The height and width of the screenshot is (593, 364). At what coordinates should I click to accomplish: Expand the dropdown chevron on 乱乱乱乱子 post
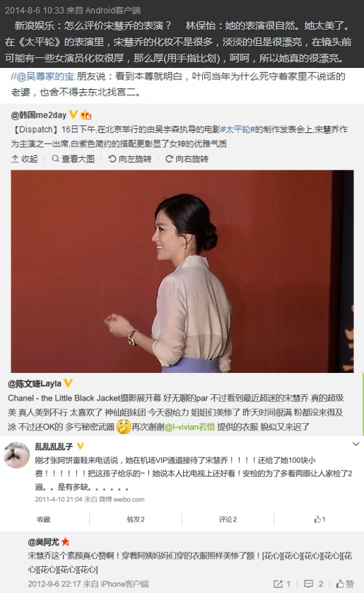click(x=356, y=444)
